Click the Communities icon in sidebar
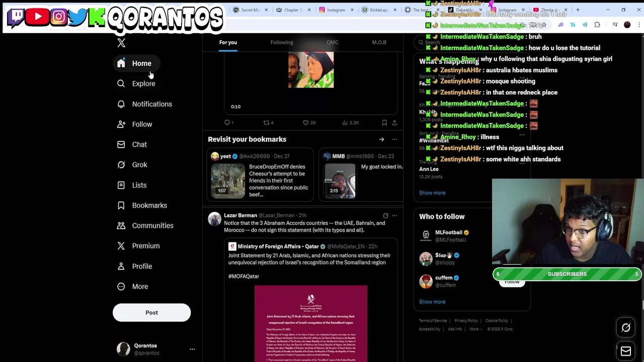This screenshot has height=362, width=644. (121, 225)
